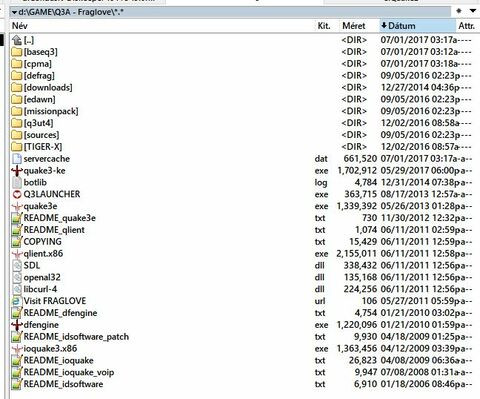Click the size value 1,702,912
The width and height of the screenshot is (480, 399).
point(357,171)
